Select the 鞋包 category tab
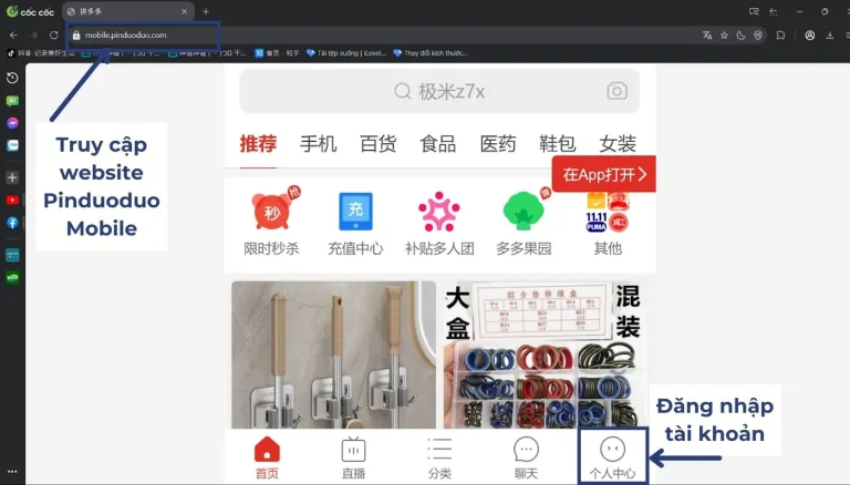 [557, 144]
